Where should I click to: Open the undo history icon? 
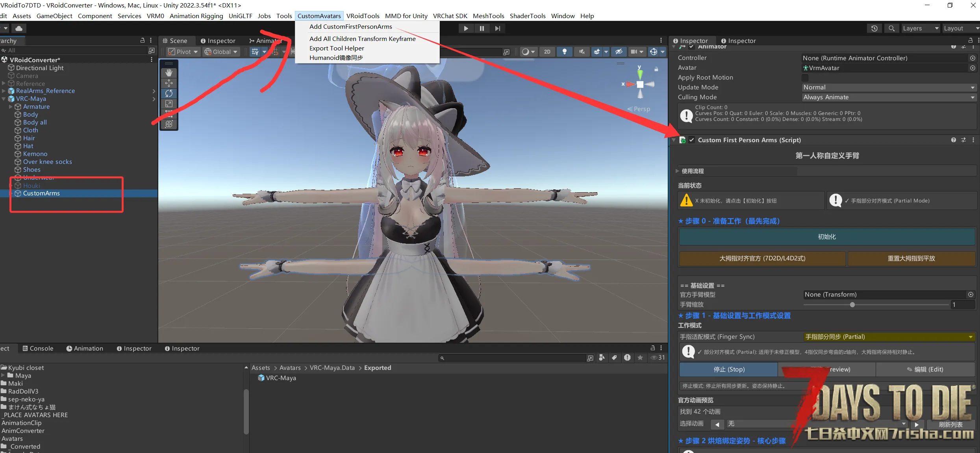874,28
